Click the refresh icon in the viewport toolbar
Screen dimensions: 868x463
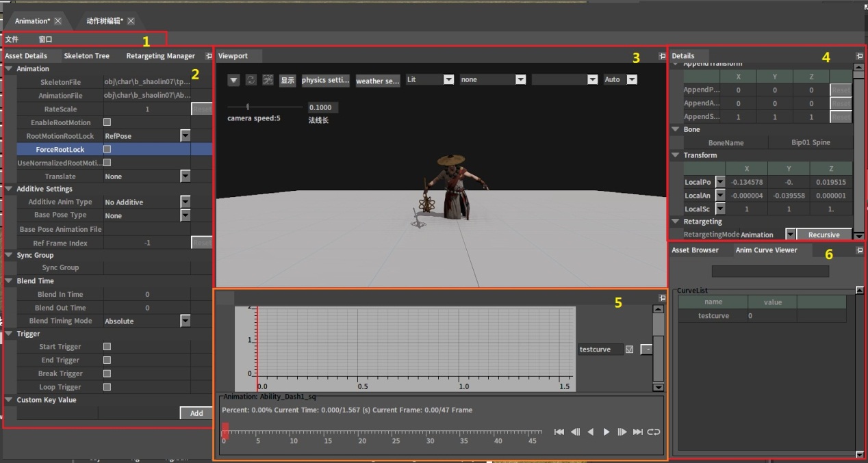click(x=249, y=79)
